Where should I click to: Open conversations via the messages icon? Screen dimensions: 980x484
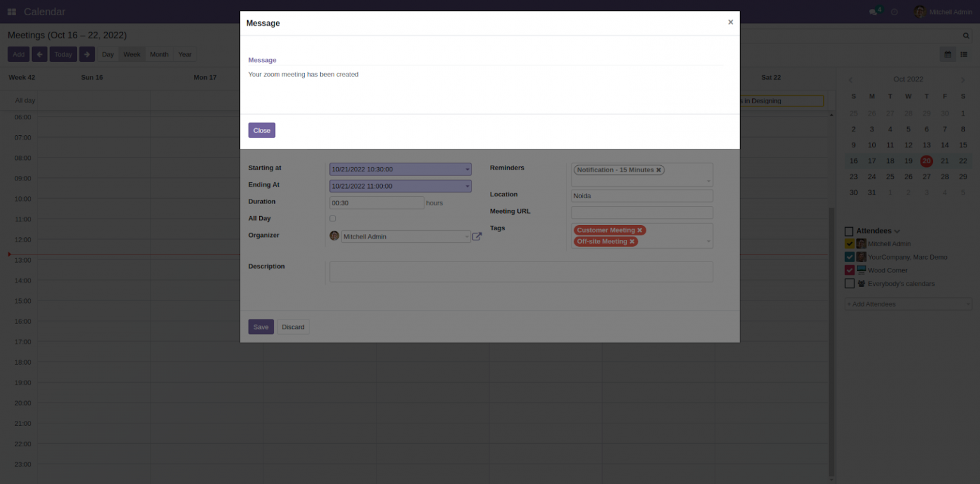873,11
